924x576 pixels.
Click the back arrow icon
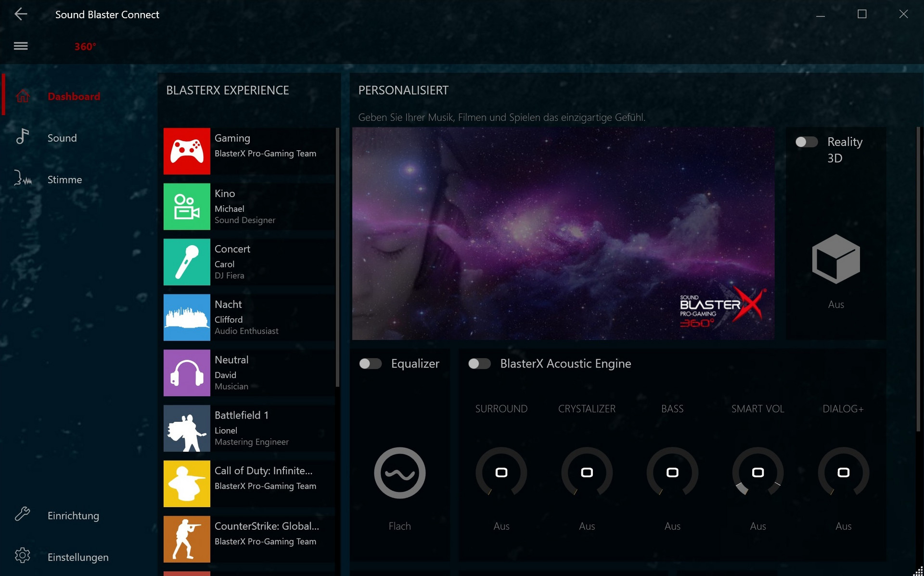pyautogui.click(x=21, y=14)
